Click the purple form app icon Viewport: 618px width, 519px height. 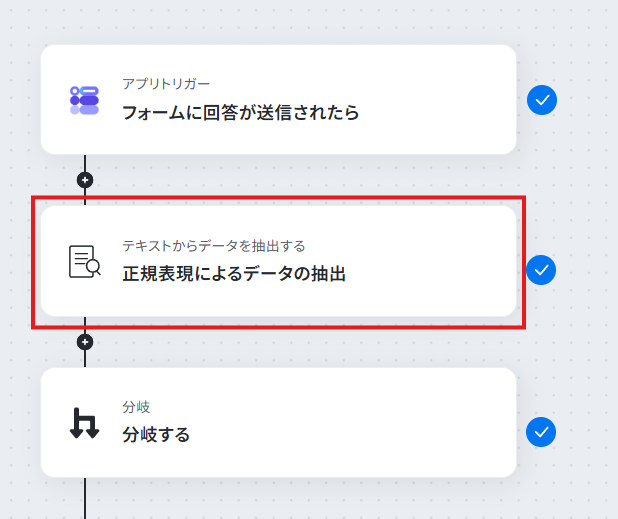(84, 100)
